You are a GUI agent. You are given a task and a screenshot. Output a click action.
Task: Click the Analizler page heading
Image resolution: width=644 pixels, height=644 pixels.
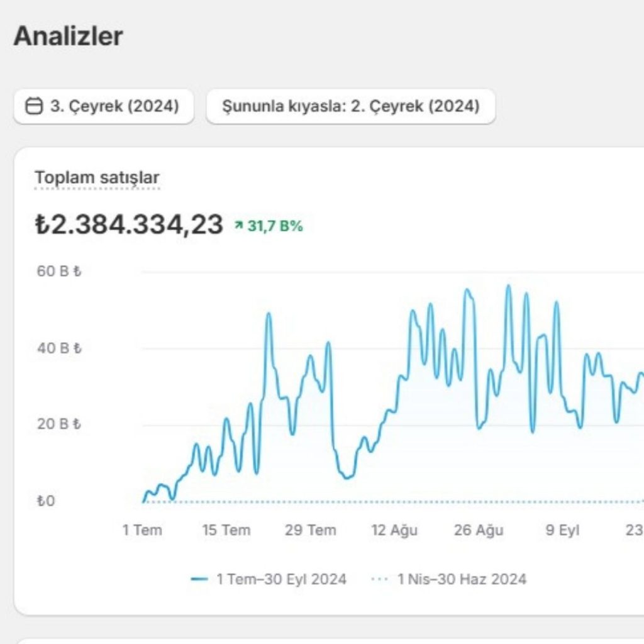(68, 36)
